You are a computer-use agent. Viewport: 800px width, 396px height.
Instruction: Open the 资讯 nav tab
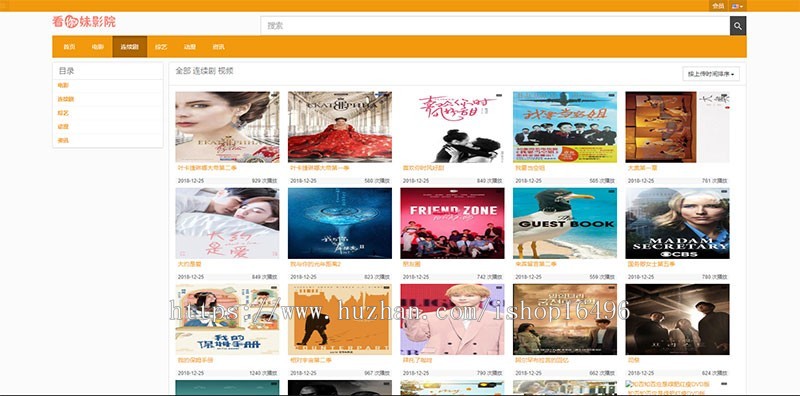pyautogui.click(x=218, y=46)
